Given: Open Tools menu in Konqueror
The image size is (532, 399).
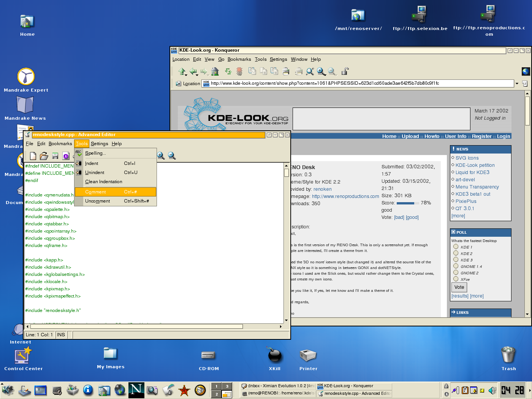Looking at the screenshot, I should 260,59.
